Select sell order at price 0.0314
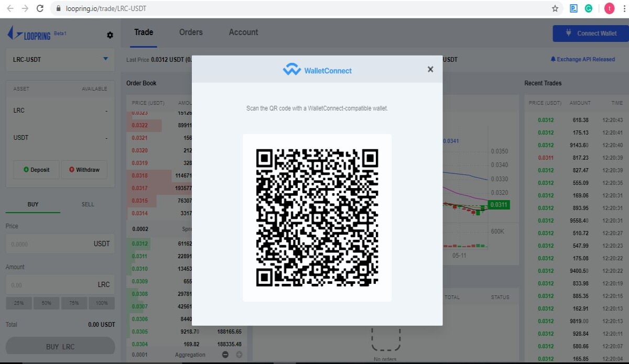Viewport: 629px width, 364px height. click(139, 213)
